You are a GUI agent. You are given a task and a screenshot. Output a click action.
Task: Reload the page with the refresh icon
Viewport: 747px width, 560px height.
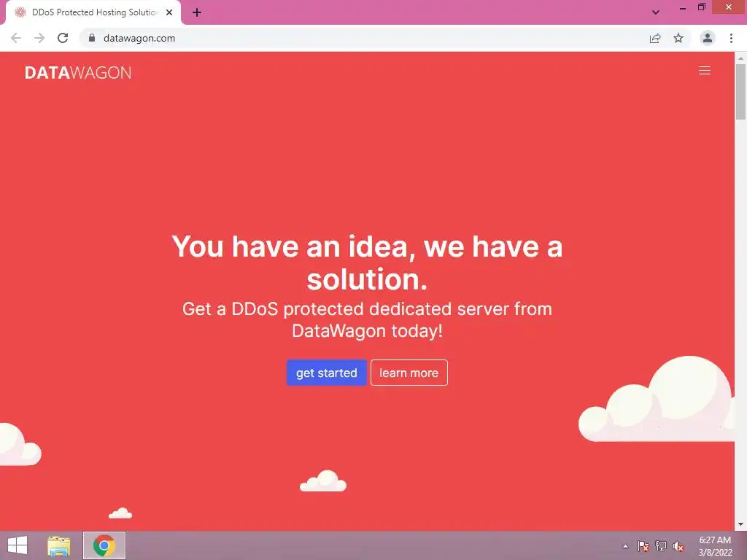63,38
